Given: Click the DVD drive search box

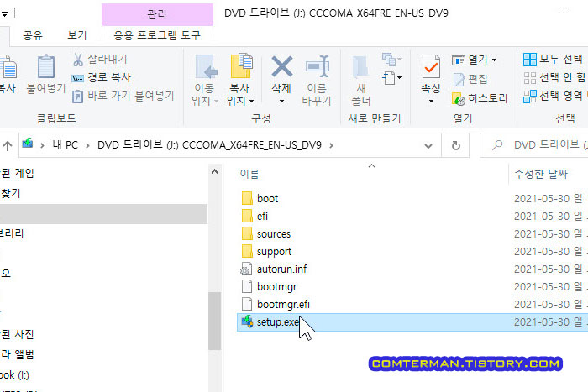Looking at the screenshot, I should [x=534, y=145].
